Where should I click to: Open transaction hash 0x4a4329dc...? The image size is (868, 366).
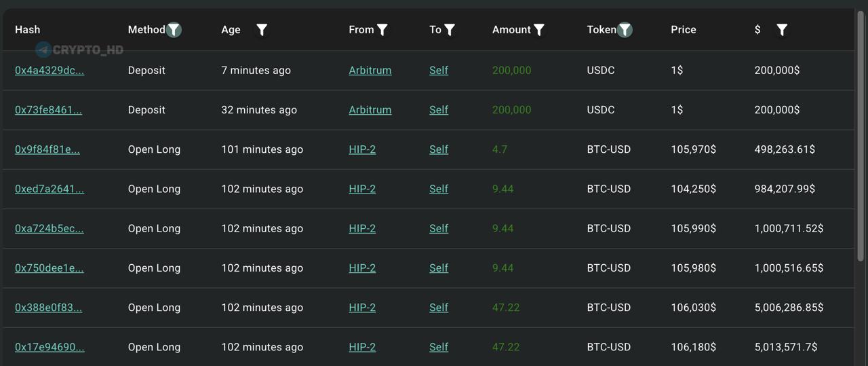tap(50, 70)
